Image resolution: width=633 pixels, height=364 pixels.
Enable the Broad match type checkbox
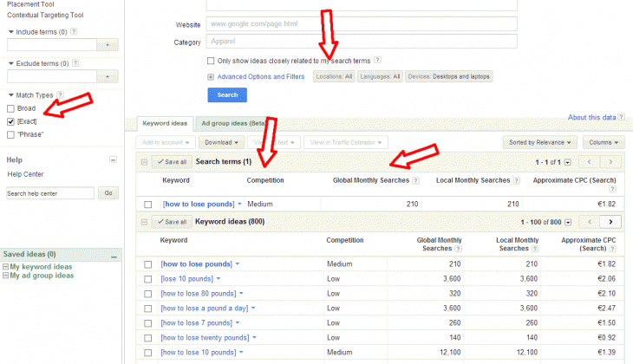pyautogui.click(x=10, y=108)
